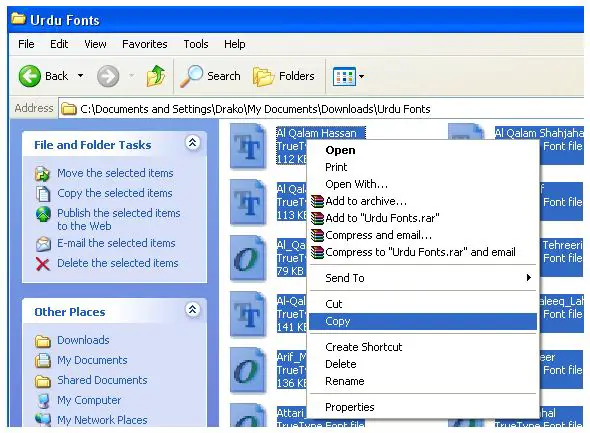Toggle the Folders pane button
This screenshot has height=433, width=590.
284,76
